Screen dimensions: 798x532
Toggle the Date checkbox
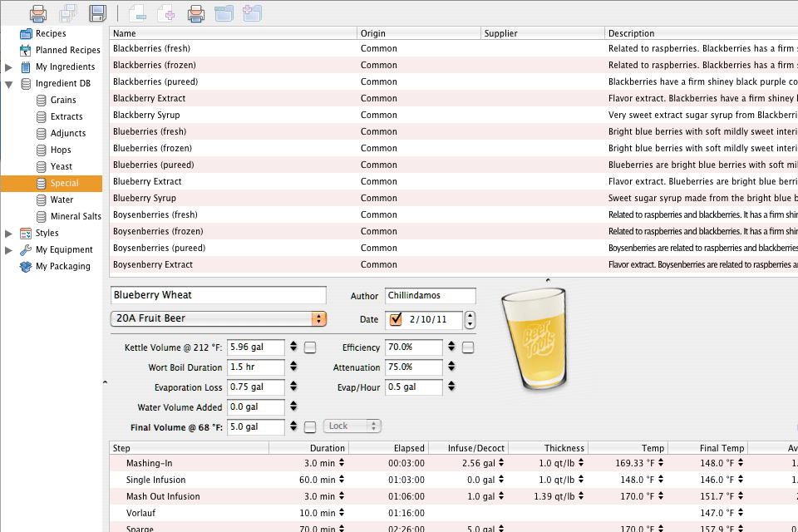coord(396,318)
